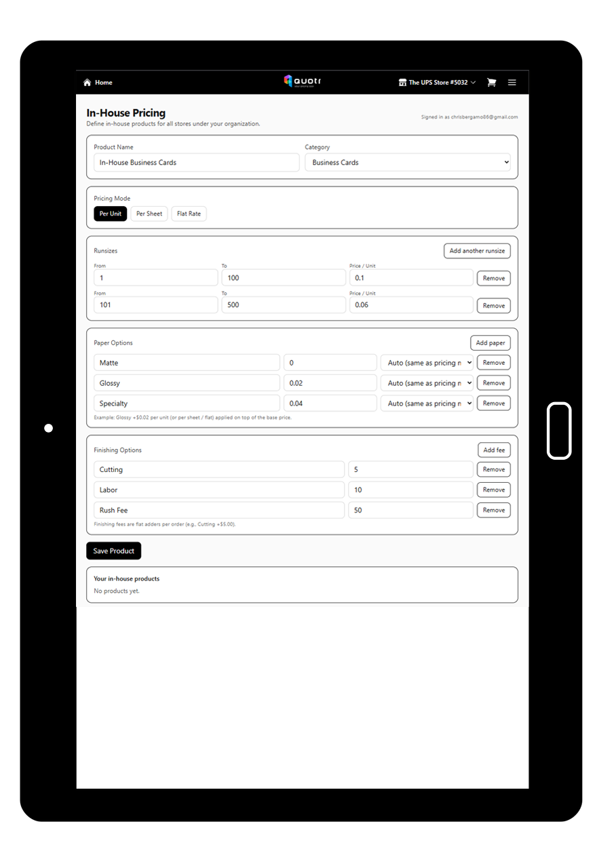
Task: Open the Auto pricing dropdown for Glossy paper
Action: pyautogui.click(x=427, y=382)
